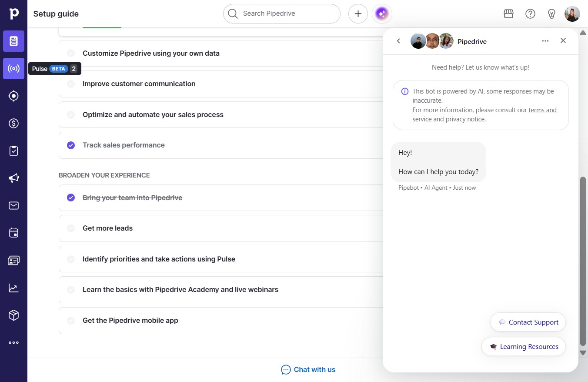Open the AI sparkle assistant button

point(382,14)
